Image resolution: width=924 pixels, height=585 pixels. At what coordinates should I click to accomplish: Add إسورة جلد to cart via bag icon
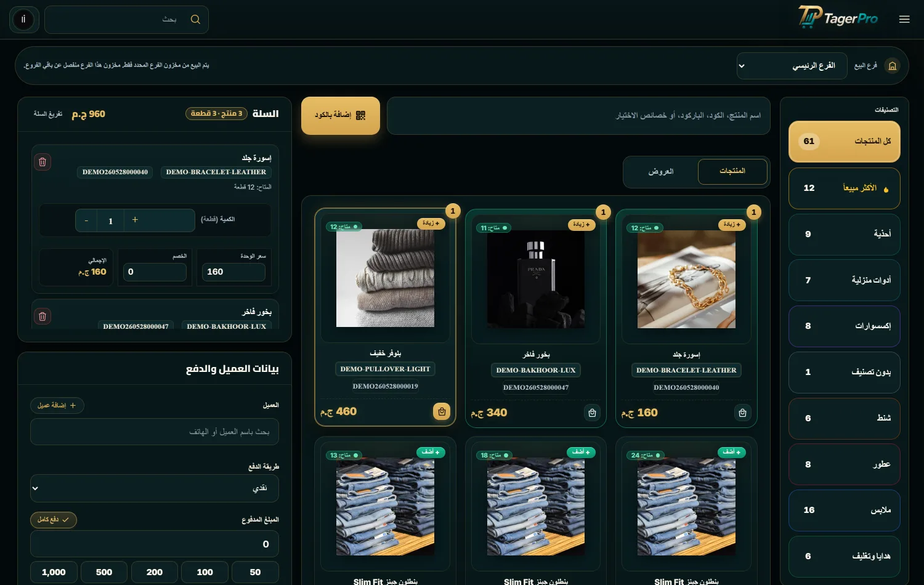(x=742, y=413)
